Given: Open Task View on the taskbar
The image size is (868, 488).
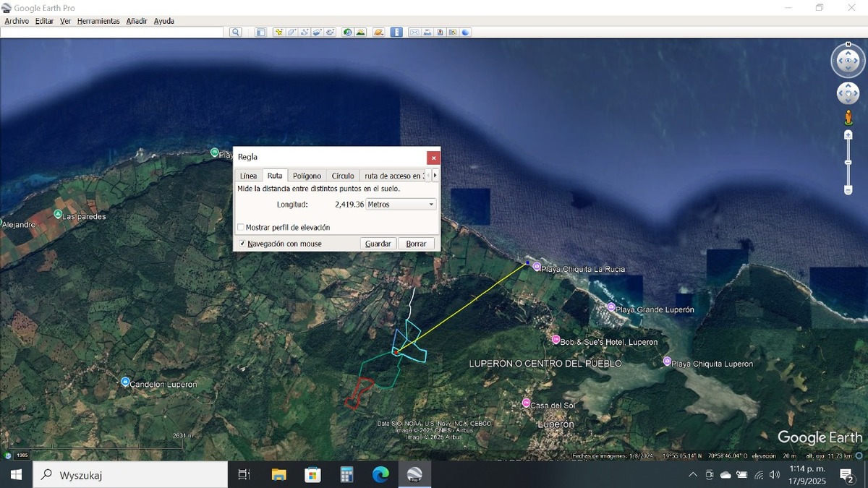Looking at the screenshot, I should [244, 475].
